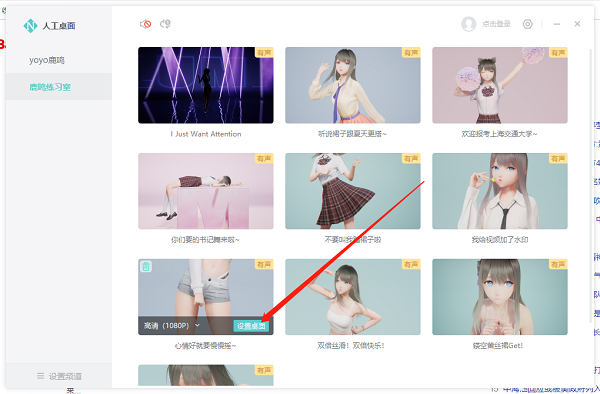Delete wallpaper using the trash icon
Screen dimensions: 600x394
(x=145, y=266)
